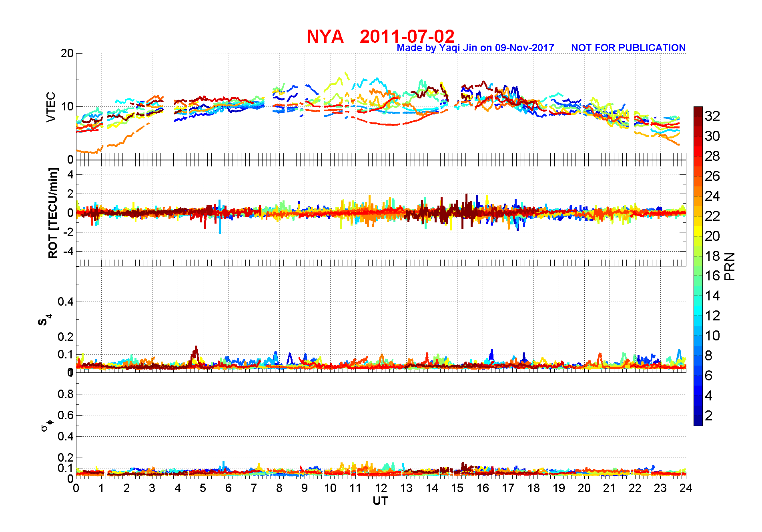Click the plot title NYA 2011-07-02
762x532 pixels.
coord(380,36)
